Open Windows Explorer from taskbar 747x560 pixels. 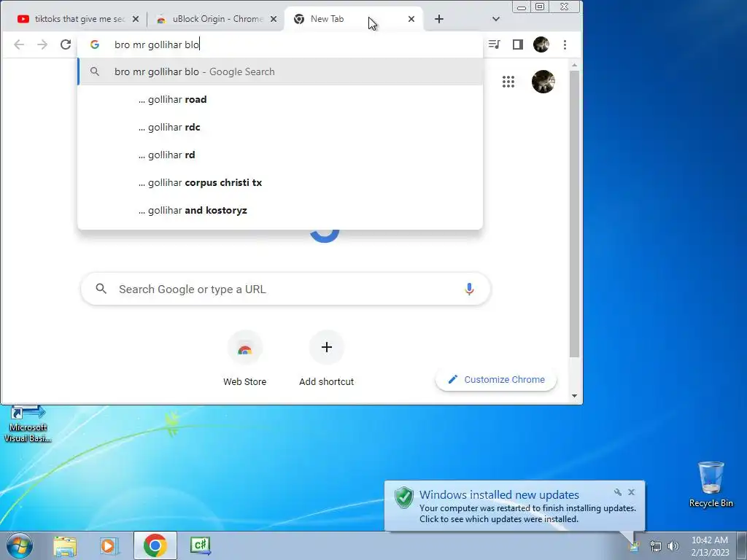click(65, 545)
